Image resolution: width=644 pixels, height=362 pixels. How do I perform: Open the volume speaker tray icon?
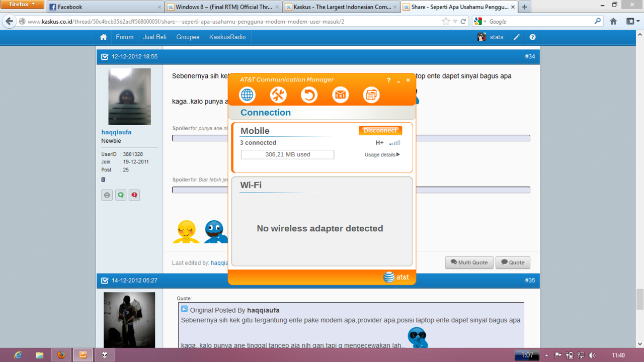592,355
